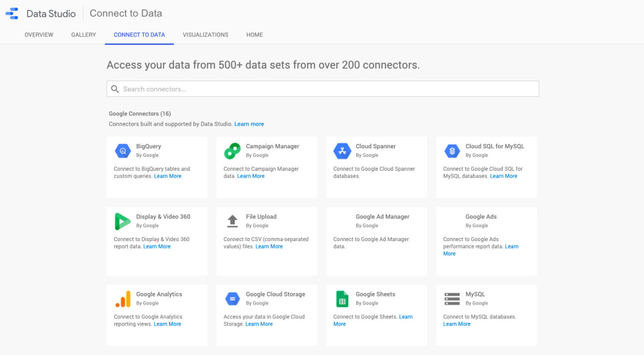Select the Cloud SQL for MySQL title
The height and width of the screenshot is (355, 644).
pos(495,146)
